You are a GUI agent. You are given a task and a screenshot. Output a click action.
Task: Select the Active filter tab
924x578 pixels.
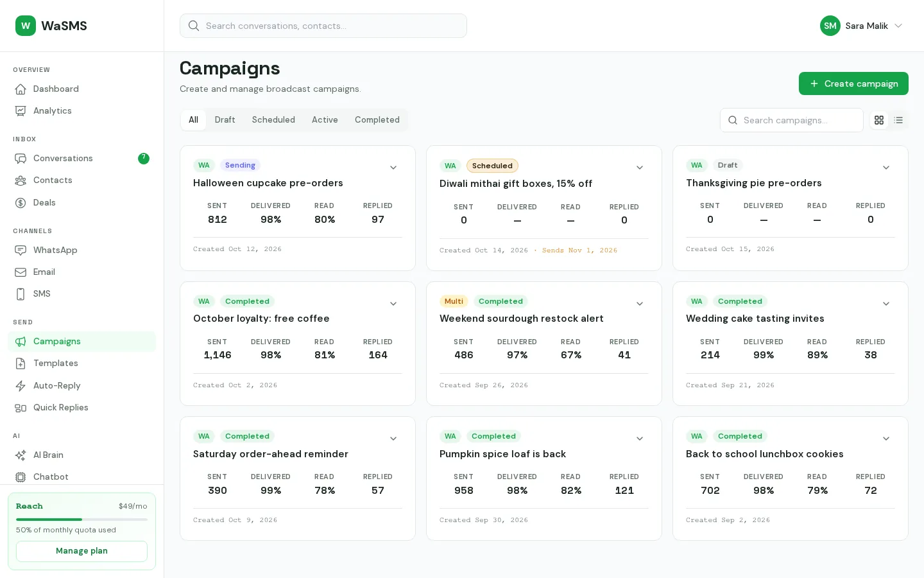click(325, 120)
